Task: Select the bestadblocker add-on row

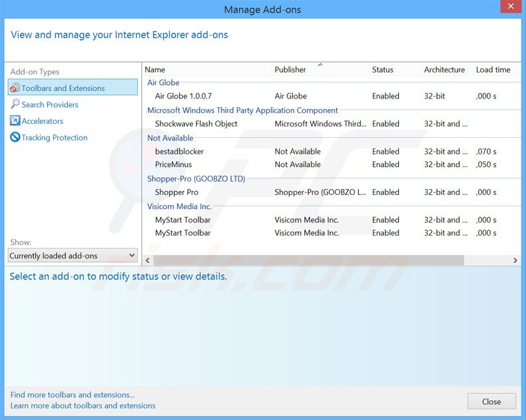Action: click(180, 152)
